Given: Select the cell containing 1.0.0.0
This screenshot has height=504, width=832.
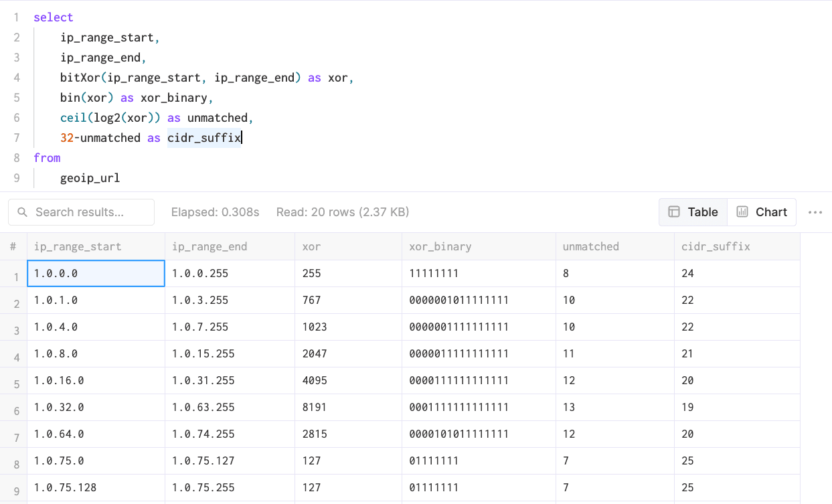Looking at the screenshot, I should point(96,274).
